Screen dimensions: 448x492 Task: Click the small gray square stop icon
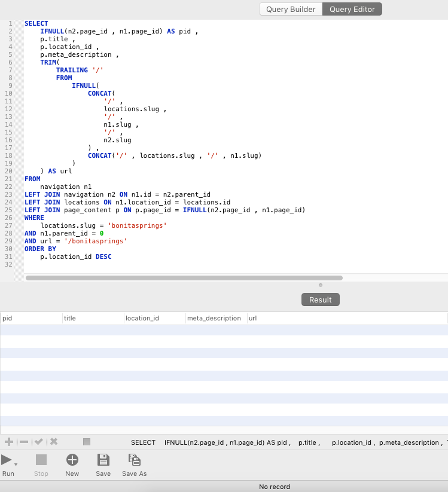point(87,442)
